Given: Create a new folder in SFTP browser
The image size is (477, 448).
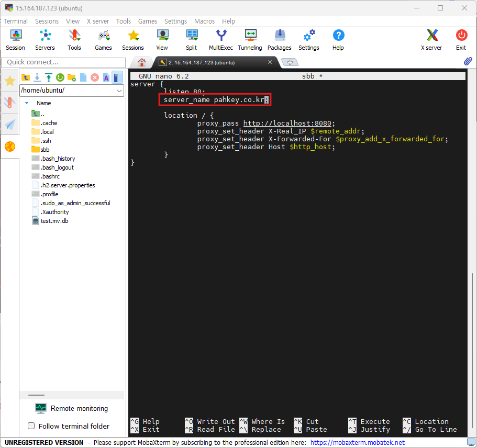Looking at the screenshot, I should coord(72,77).
